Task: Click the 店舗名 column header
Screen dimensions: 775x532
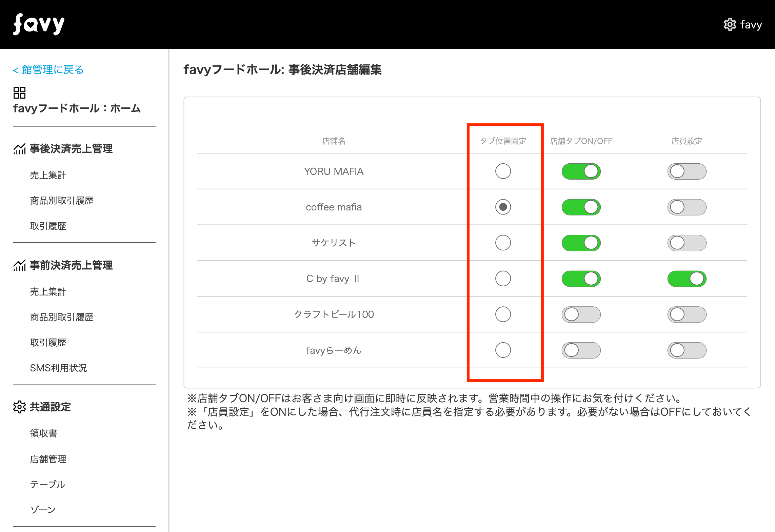Action: tap(334, 141)
